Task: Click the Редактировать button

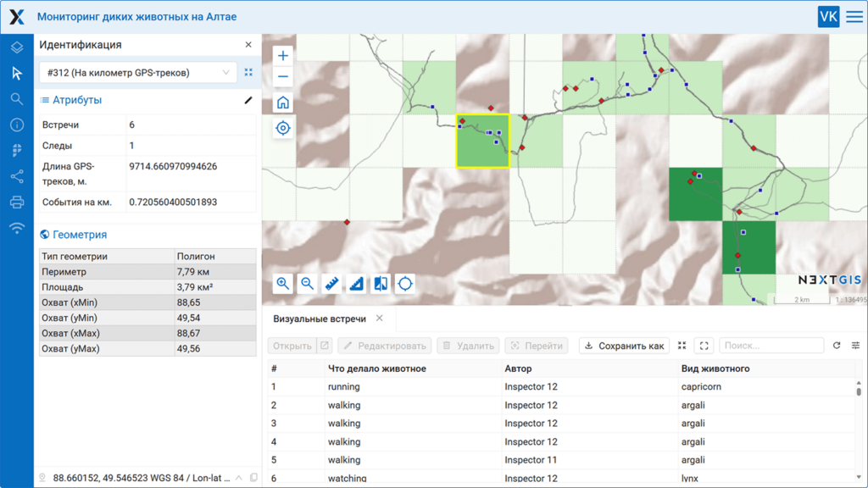Action: coord(385,346)
